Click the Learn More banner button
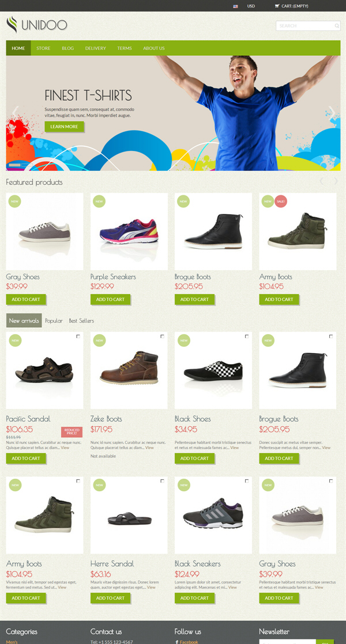This screenshot has width=346, height=644. [64, 127]
